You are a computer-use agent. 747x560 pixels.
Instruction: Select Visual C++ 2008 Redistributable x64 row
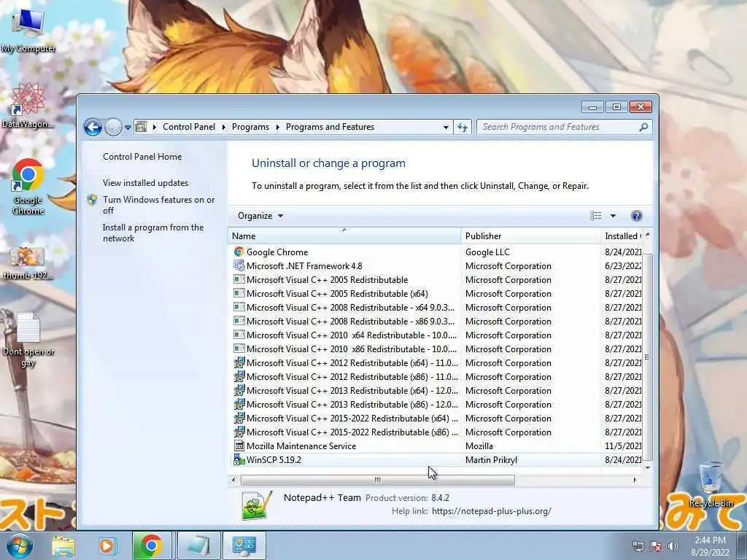click(x=436, y=308)
